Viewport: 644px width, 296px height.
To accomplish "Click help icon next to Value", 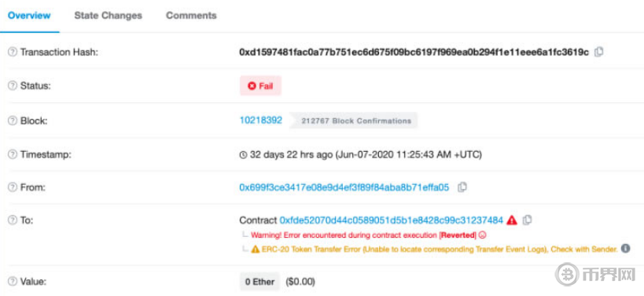I will point(13,282).
